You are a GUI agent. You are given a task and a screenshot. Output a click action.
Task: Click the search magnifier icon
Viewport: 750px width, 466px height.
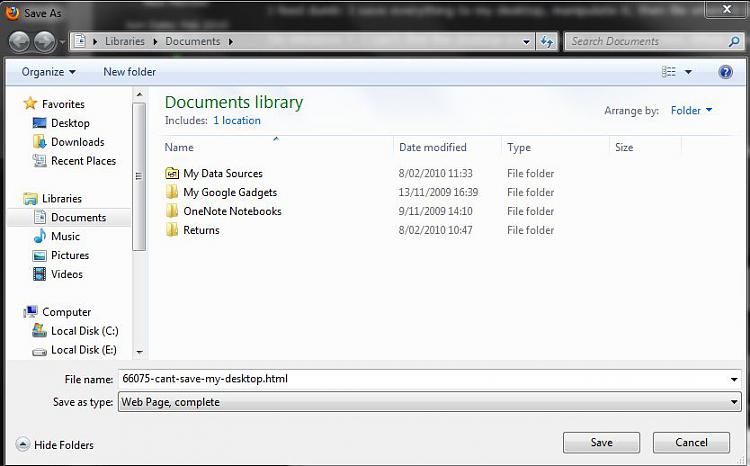point(734,42)
